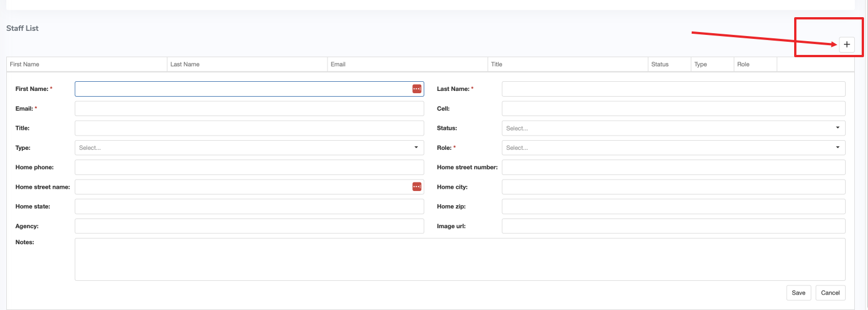The width and height of the screenshot is (868, 310).
Task: Click the Role column header
Action: [755, 64]
